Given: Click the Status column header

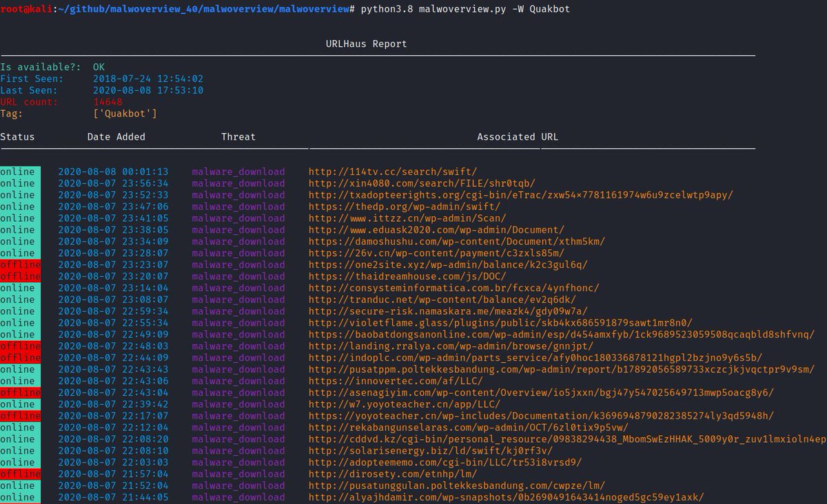Looking at the screenshot, I should [x=17, y=136].
